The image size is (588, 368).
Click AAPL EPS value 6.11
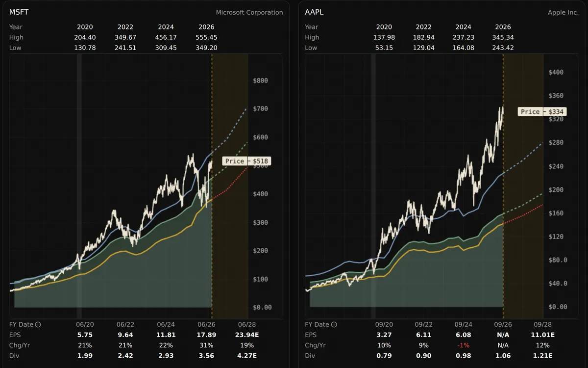tap(424, 335)
